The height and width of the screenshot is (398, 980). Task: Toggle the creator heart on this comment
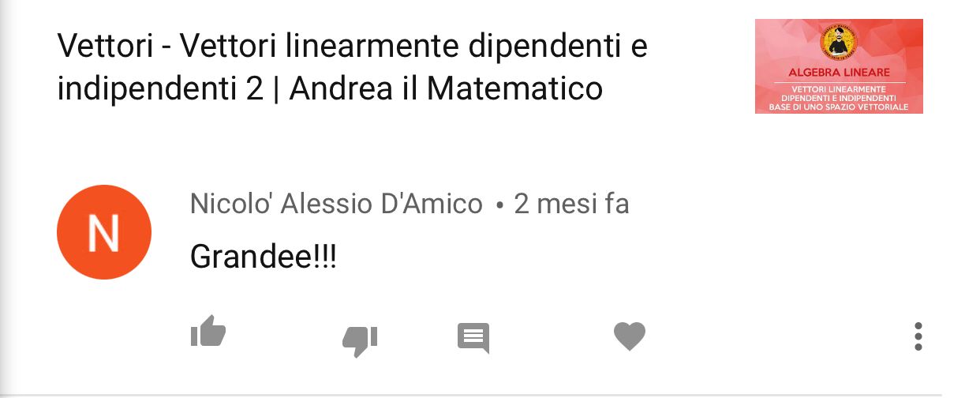[630, 336]
